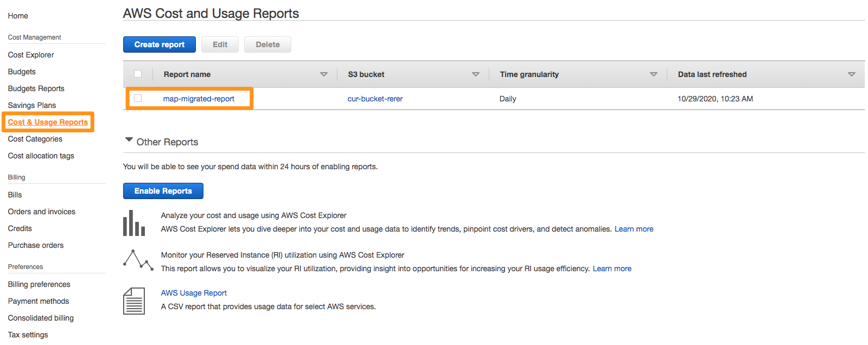The image size is (868, 345).
Task: Click the Enable Reports button
Action: 163,191
